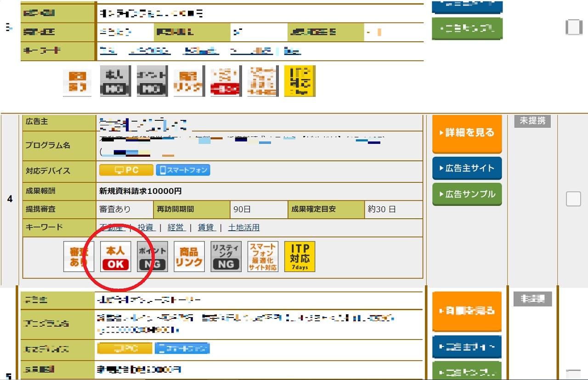This screenshot has width=588, height=380.
Task: Click the 商品リンク icon in program 4
Action: pyautogui.click(x=189, y=256)
